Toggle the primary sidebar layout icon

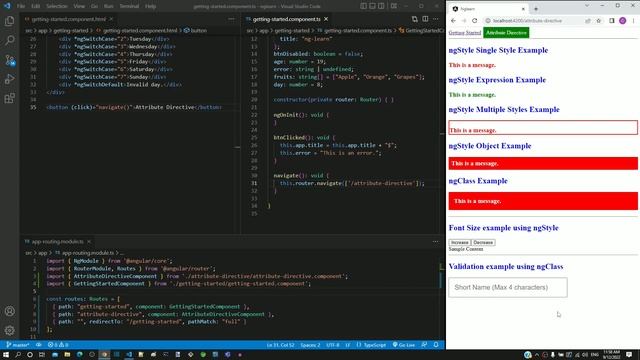click(x=363, y=6)
